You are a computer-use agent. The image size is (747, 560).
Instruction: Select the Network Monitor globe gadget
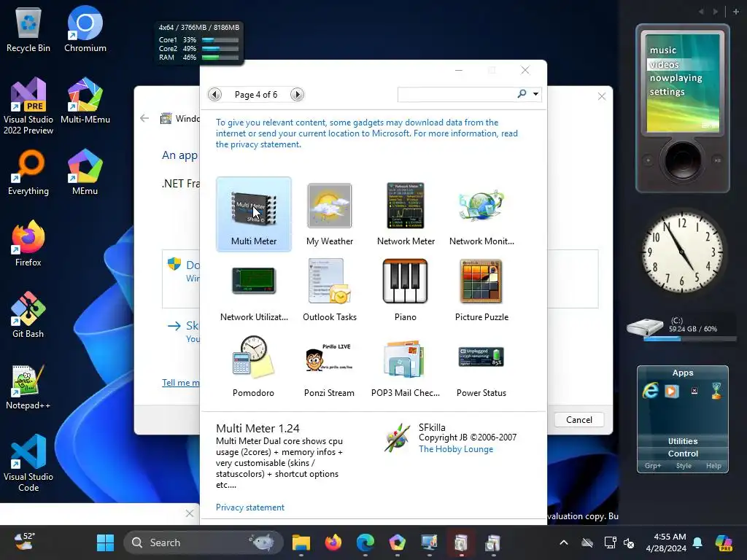[x=481, y=214]
